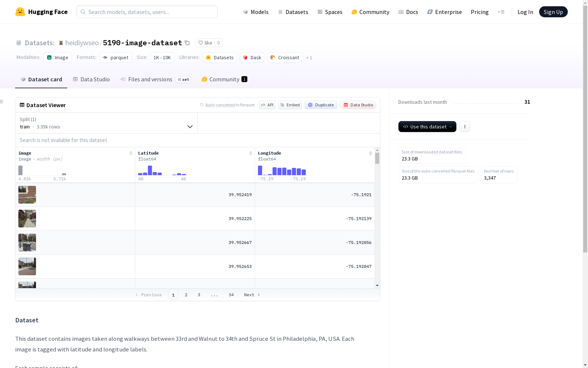
Task: Open the left table-of-contents sidebar icon
Action: 1,102
